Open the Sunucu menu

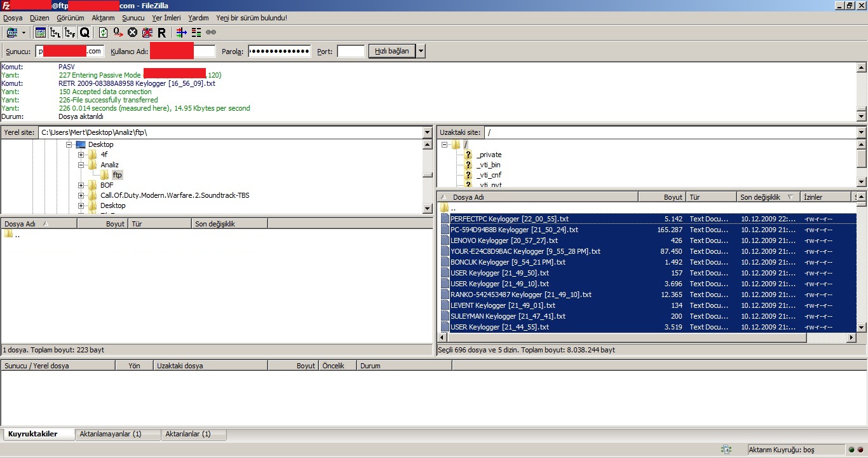pyautogui.click(x=133, y=18)
